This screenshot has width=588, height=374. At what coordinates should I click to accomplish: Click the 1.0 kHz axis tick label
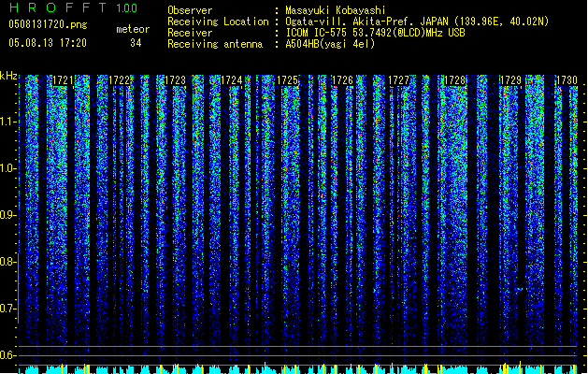7,168
